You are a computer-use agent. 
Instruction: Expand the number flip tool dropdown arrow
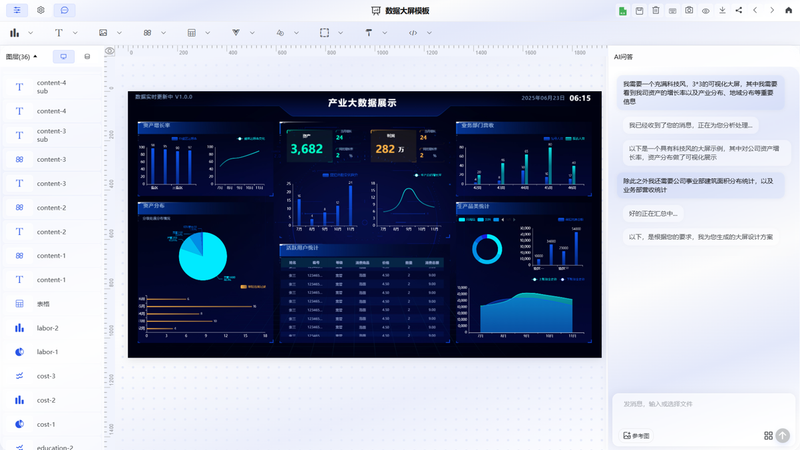[x=163, y=33]
